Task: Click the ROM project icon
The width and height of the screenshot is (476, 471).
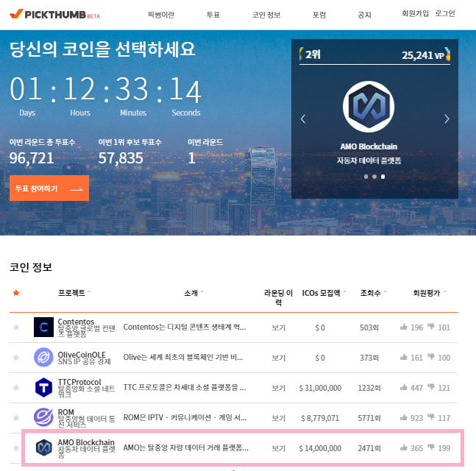Action: pos(45,417)
